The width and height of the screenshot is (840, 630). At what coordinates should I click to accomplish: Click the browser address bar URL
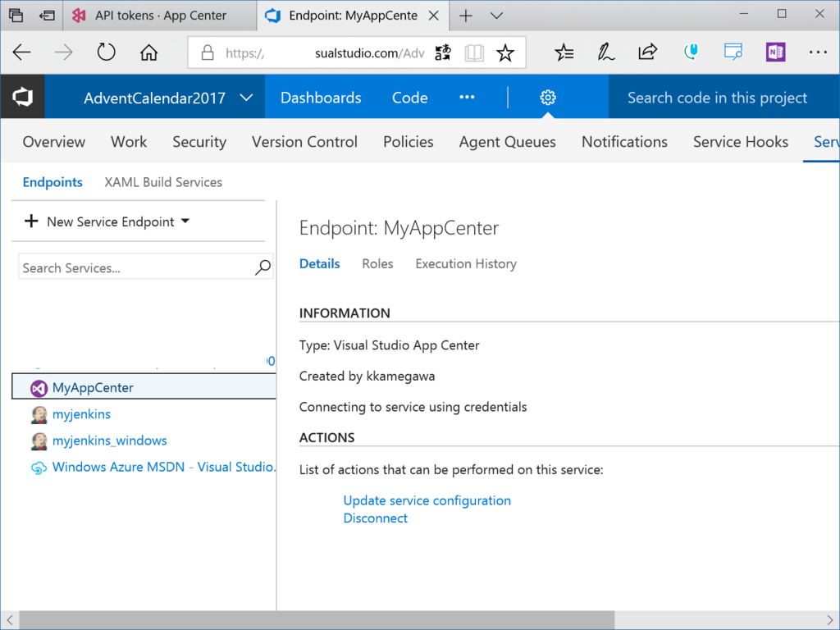pyautogui.click(x=325, y=52)
